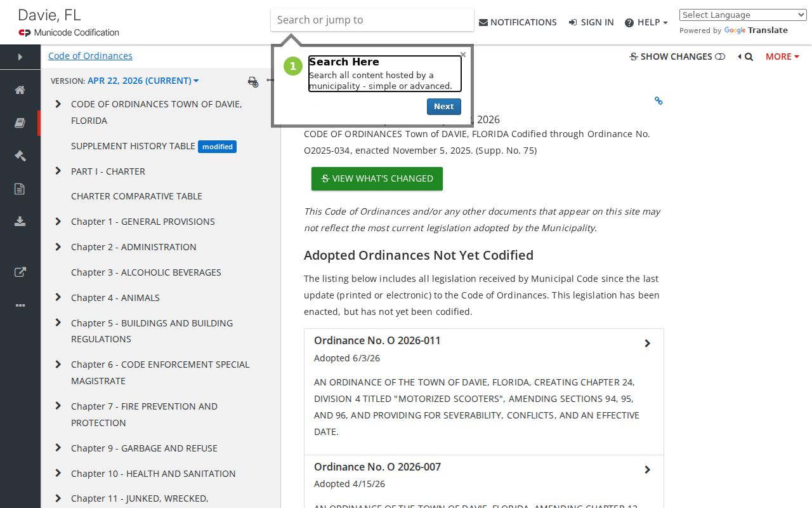Toggle Show Changes switch

tap(720, 57)
